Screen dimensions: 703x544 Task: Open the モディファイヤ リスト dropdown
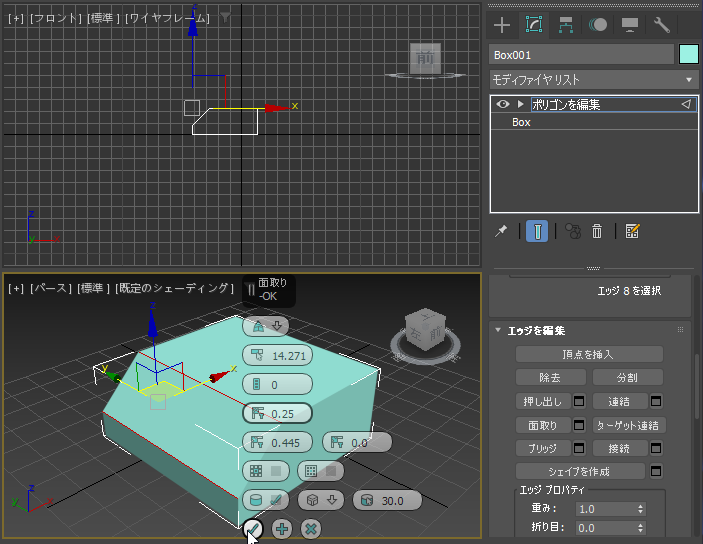click(594, 80)
